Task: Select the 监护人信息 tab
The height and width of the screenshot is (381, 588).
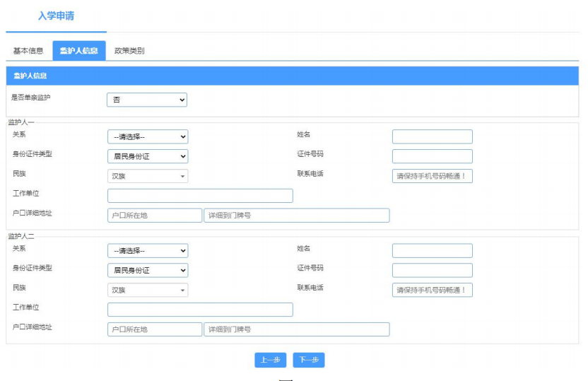Action: point(78,51)
